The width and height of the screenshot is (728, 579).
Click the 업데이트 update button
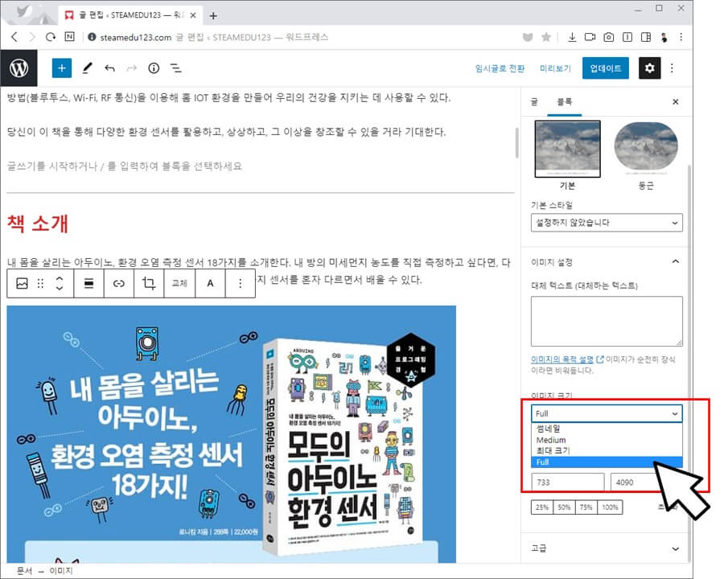(x=606, y=68)
